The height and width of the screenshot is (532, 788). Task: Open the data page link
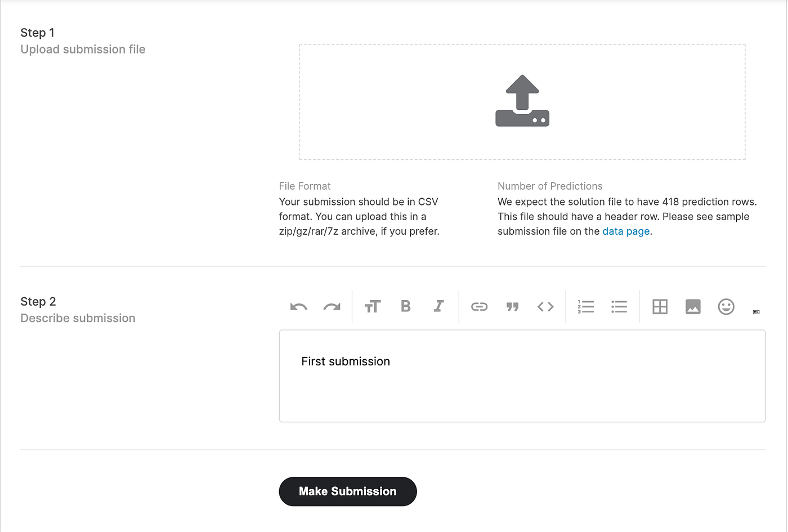(x=626, y=231)
